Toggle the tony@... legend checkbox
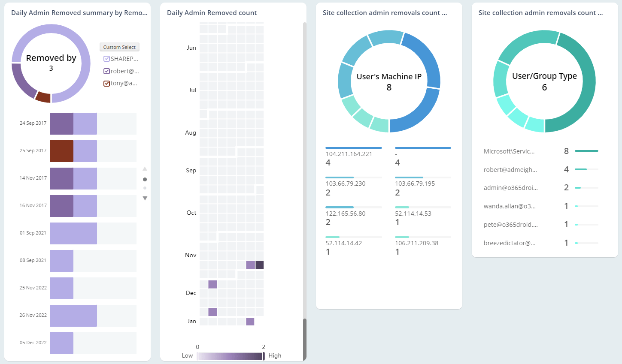Viewport: 622px width, 364px height. [x=107, y=83]
